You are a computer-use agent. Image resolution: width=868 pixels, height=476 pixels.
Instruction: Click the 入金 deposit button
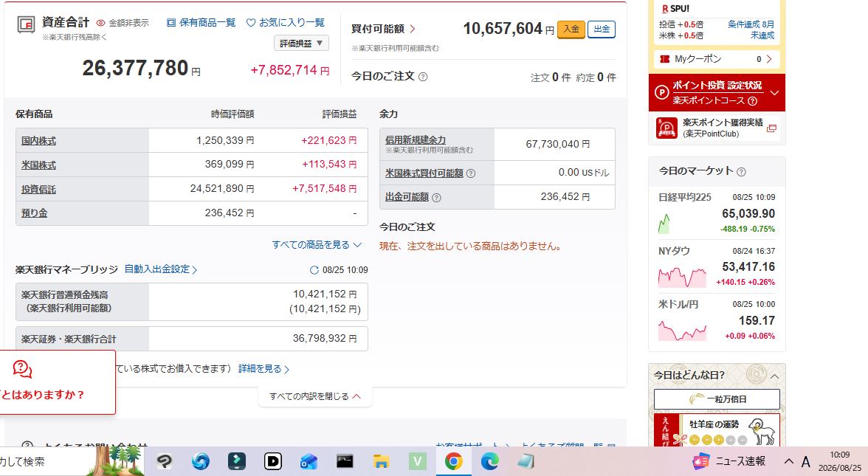571,29
